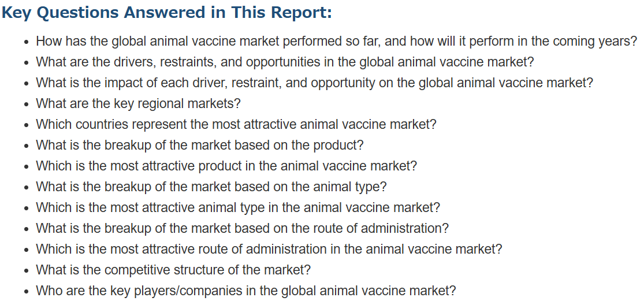This screenshot has width=644, height=301.
Task: Click the bullet before 'How has the global animal vaccine'
Action: [x=27, y=42]
